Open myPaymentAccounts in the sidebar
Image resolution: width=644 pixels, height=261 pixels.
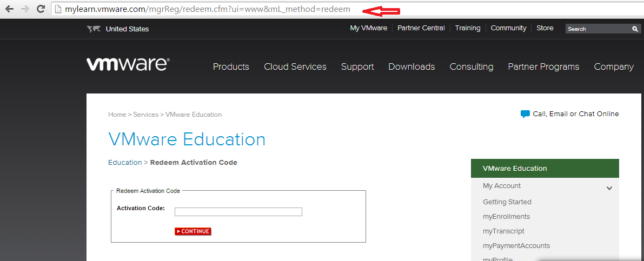pyautogui.click(x=516, y=246)
